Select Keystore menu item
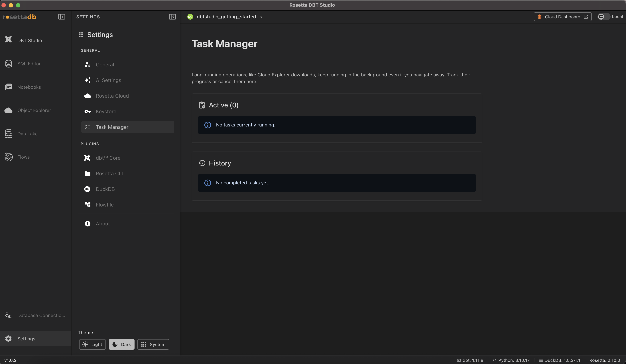This screenshot has height=364, width=626. [128, 111]
